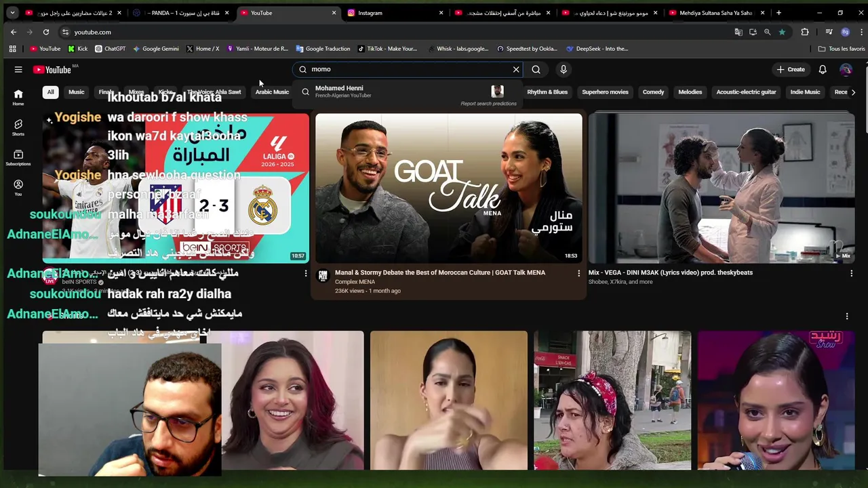
Task: Open options menu for VEGA mix
Action: click(x=851, y=273)
